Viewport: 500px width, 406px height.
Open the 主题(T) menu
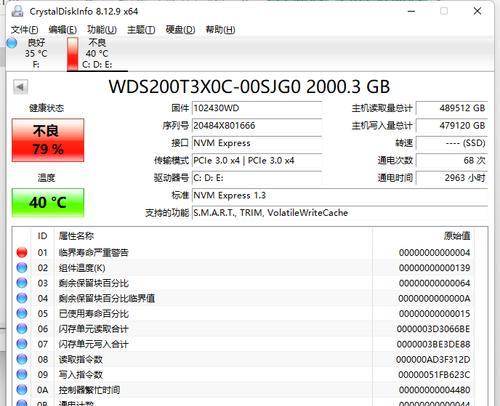141,30
